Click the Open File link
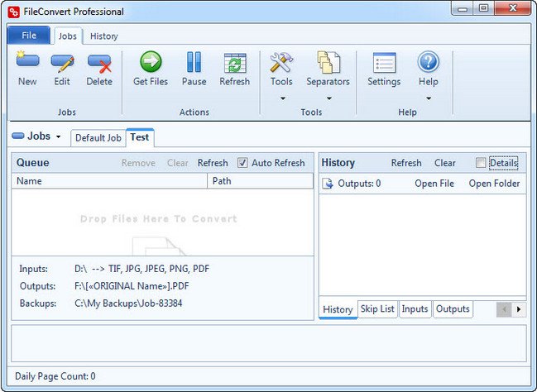 (434, 184)
